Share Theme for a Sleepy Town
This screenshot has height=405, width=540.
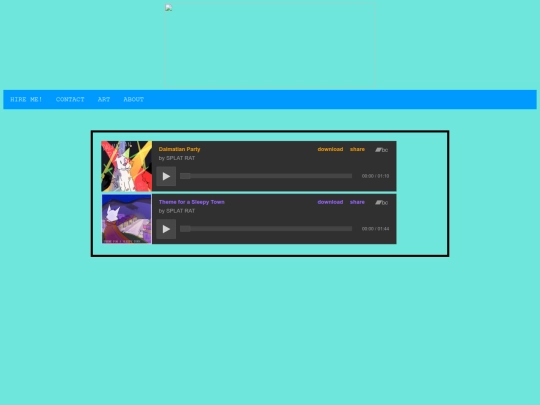click(x=357, y=202)
